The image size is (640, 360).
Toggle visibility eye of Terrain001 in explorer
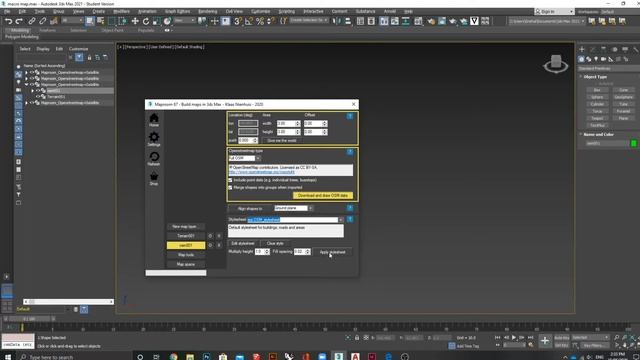38,97
